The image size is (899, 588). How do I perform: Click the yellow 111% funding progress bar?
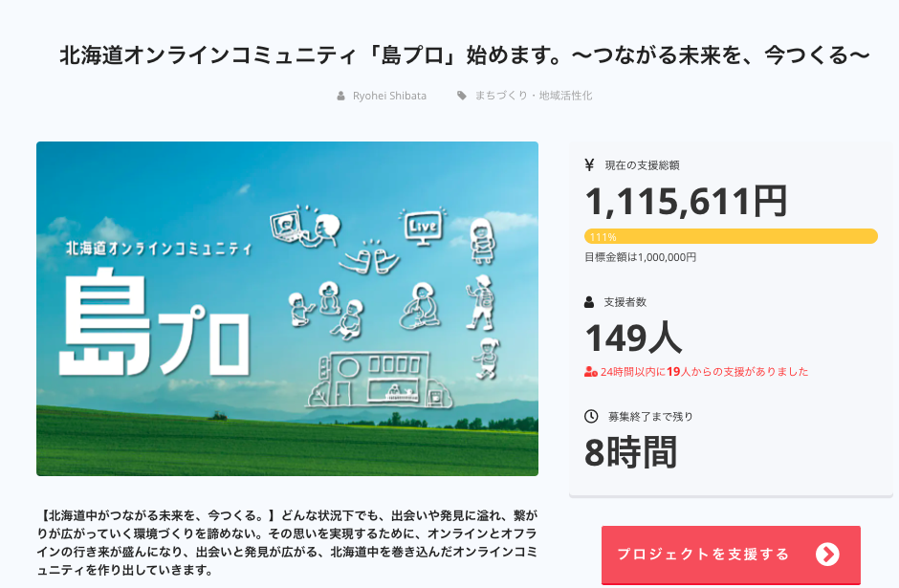click(x=731, y=236)
